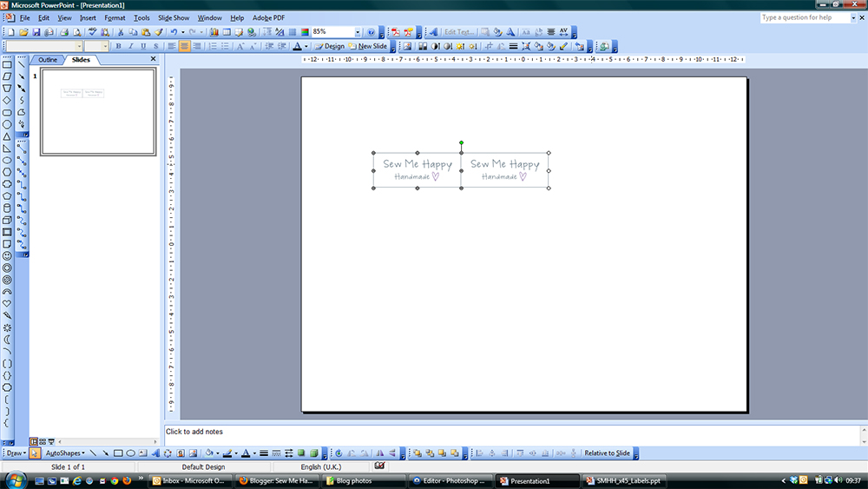This screenshot has width=868, height=489.
Task: Select the Format Painter brush
Action: point(158,32)
